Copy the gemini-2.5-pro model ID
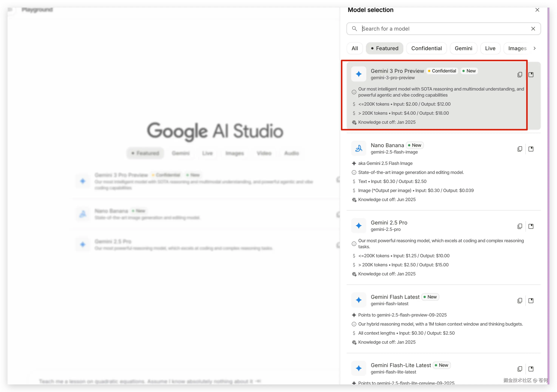The height and width of the screenshot is (392, 557). click(520, 226)
